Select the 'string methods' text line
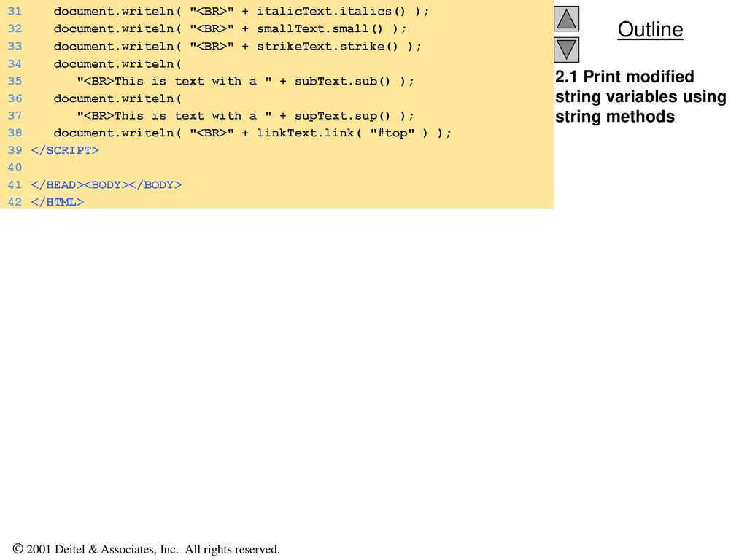This screenshot has height=560, width=747. (614, 117)
